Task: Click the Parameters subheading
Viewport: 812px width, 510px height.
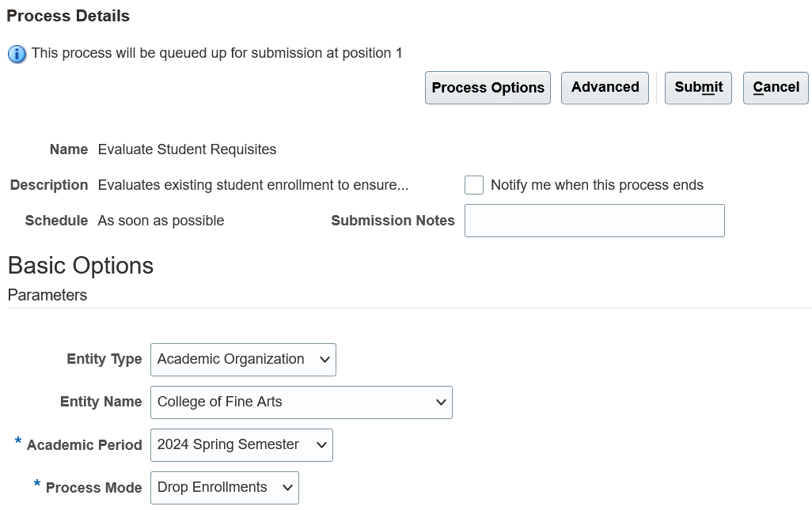Action: coord(47,295)
